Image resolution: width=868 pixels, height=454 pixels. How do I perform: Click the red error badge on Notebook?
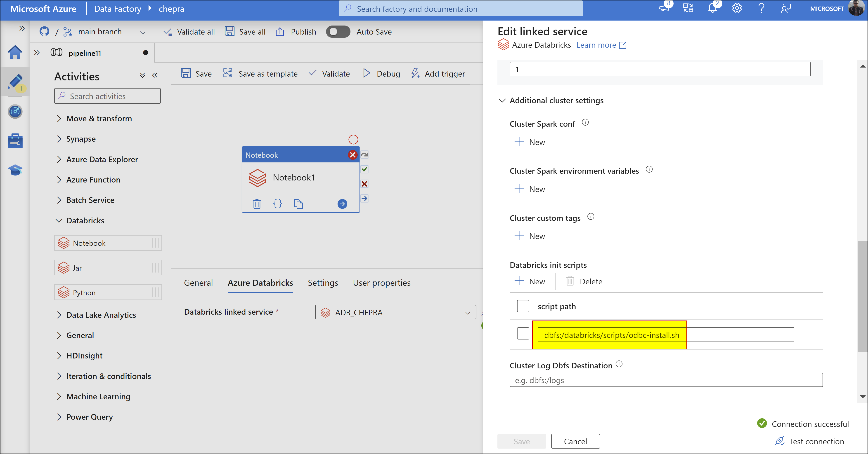pos(353,155)
